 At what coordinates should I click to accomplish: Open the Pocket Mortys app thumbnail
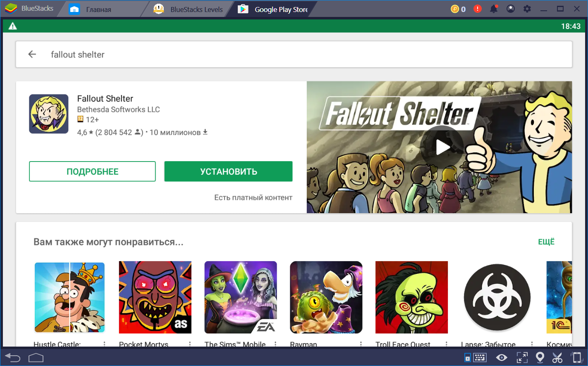pyautogui.click(x=155, y=297)
